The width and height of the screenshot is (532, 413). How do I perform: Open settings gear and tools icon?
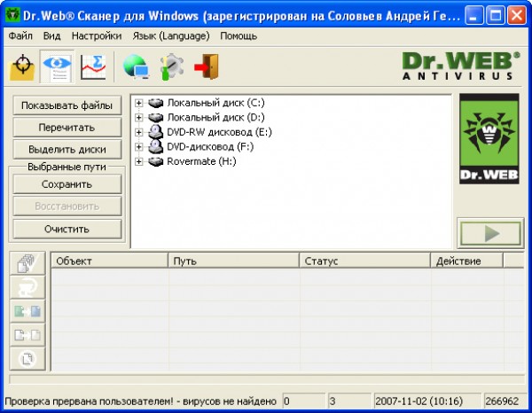(x=172, y=66)
